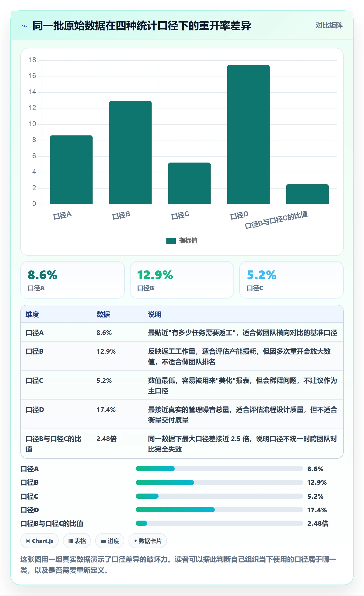Select the Chart.js tag chip
The height and width of the screenshot is (596, 364).
[x=40, y=541]
